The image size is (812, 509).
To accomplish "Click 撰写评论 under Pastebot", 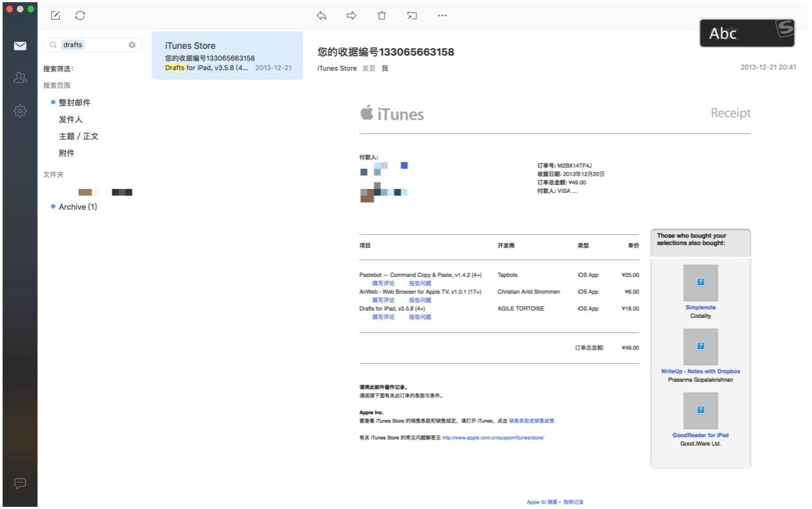I will coord(383,283).
